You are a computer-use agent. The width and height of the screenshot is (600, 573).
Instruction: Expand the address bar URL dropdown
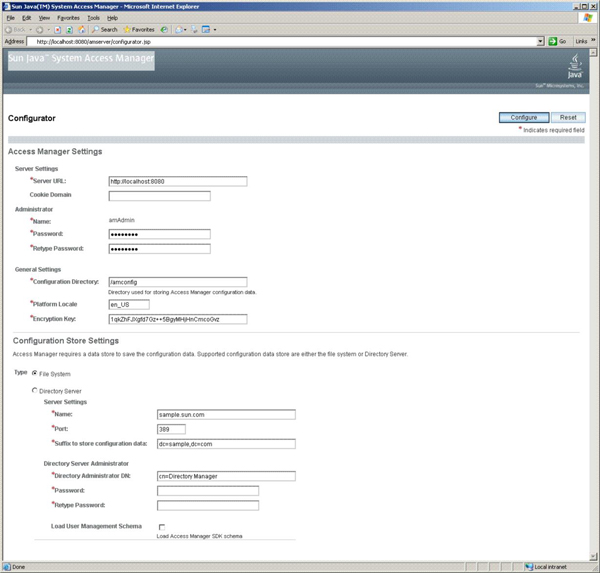point(540,41)
